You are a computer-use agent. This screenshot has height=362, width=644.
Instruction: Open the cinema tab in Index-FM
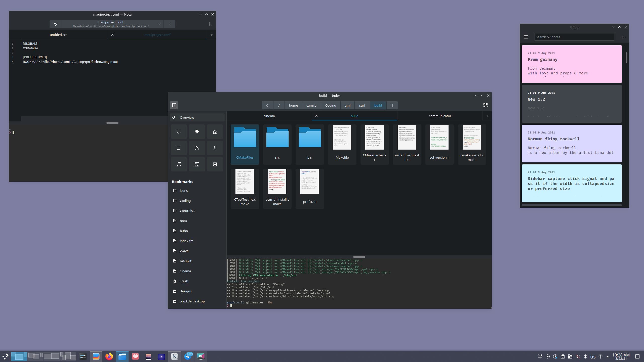(269, 116)
